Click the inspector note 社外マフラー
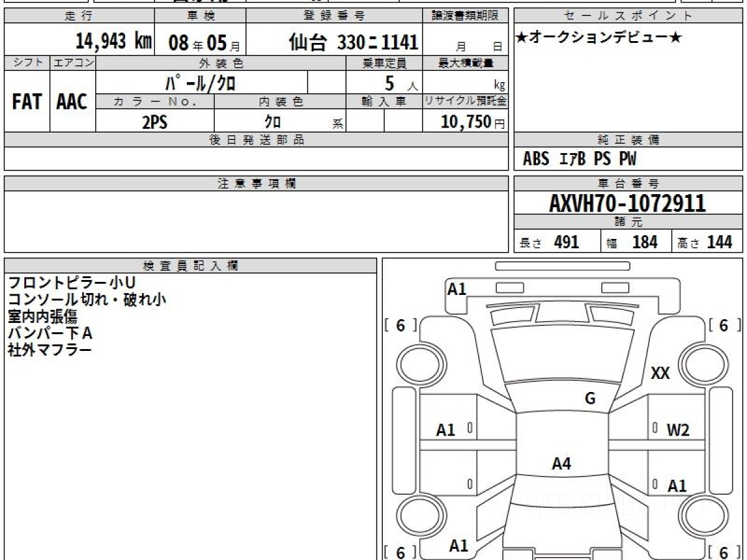 tap(50, 350)
